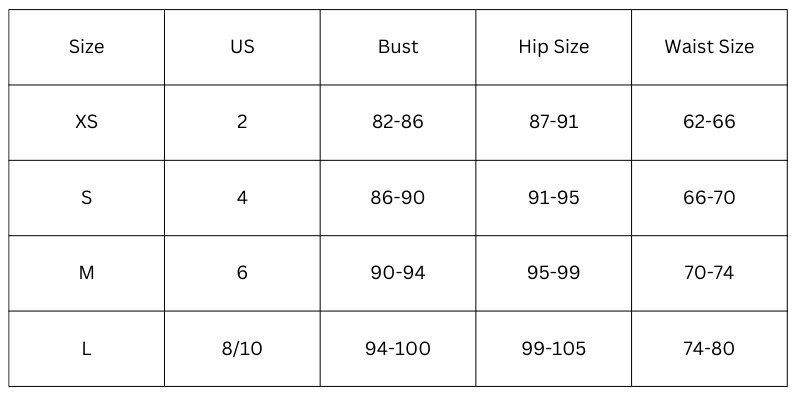
Task: Select US size 2 cell
Action: coord(242,122)
